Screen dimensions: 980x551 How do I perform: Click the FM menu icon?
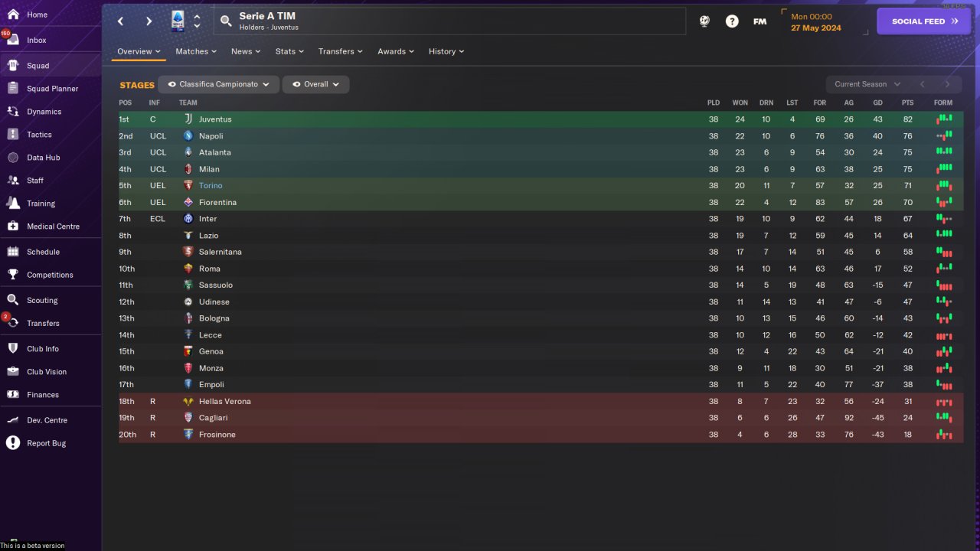(759, 21)
